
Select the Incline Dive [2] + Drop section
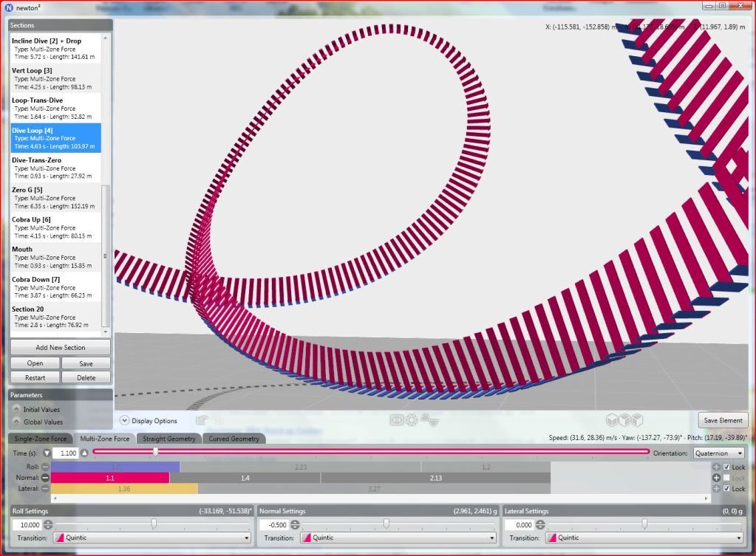(x=56, y=49)
